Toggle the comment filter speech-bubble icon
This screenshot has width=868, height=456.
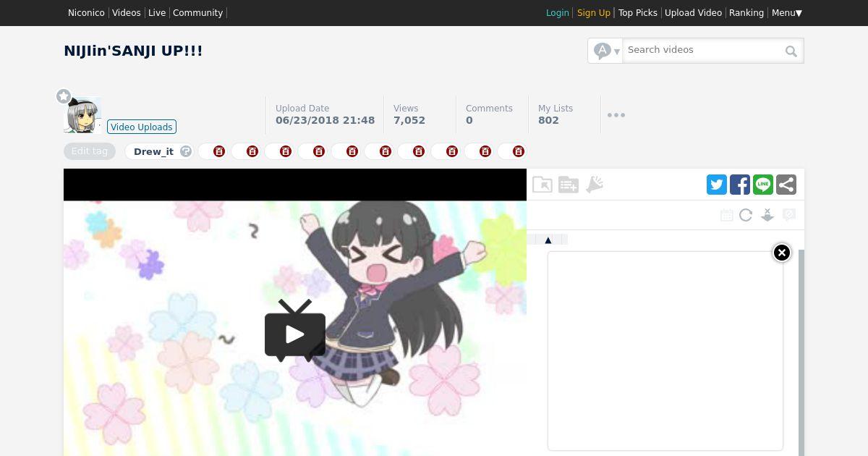(x=789, y=215)
